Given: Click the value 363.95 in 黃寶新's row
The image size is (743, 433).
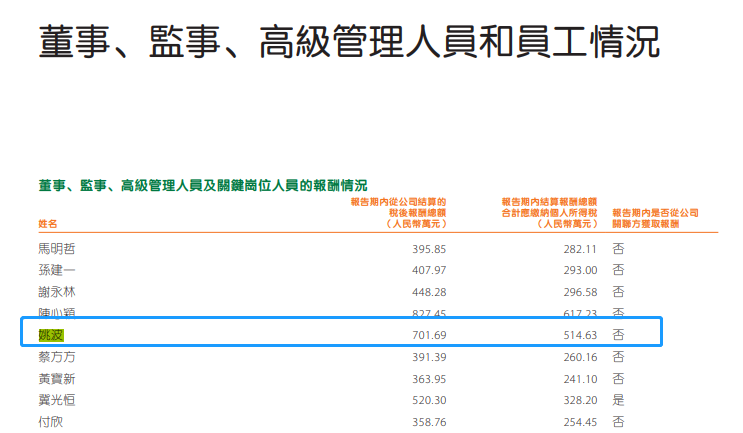Looking at the screenshot, I should pyautogui.click(x=429, y=379).
